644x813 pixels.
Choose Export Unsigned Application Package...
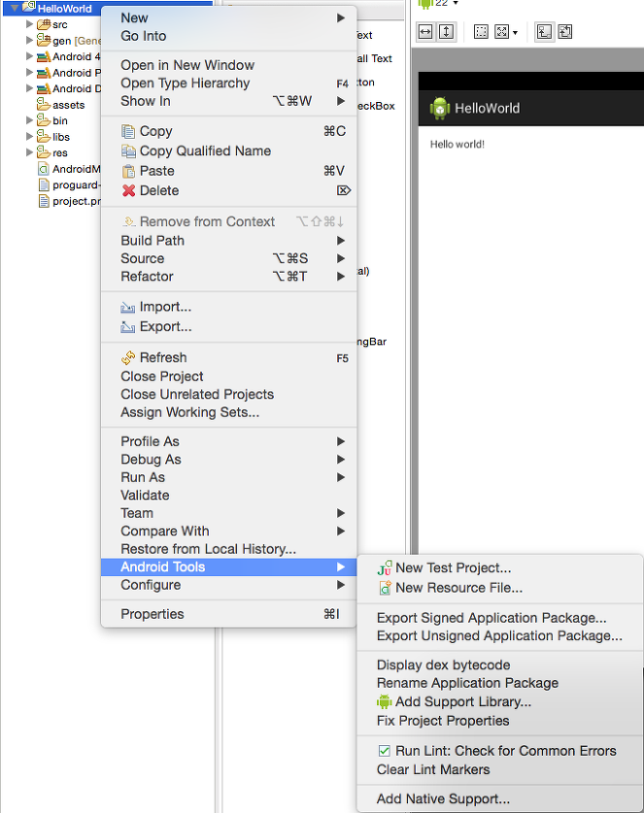point(500,635)
